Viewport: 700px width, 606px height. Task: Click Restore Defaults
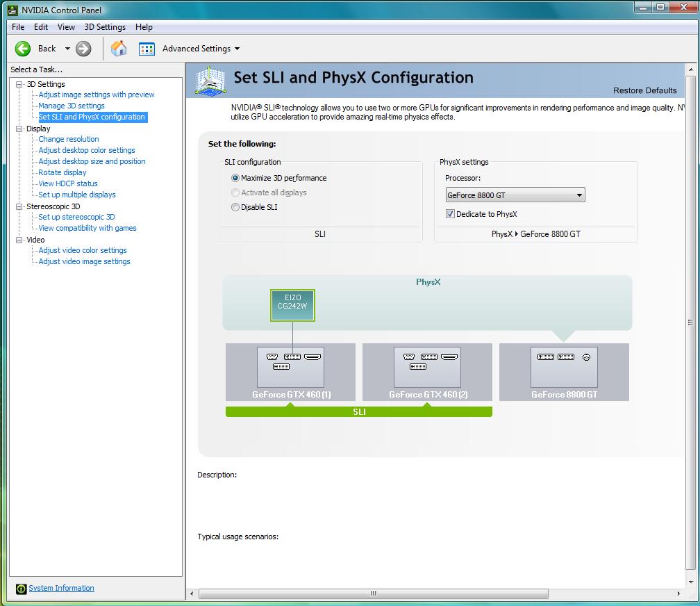point(644,91)
